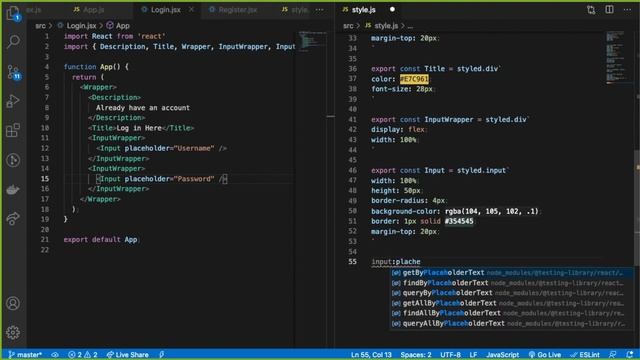Click Ln 55, Col 13 cursor position
The image size is (640, 360).
tap(371, 355)
